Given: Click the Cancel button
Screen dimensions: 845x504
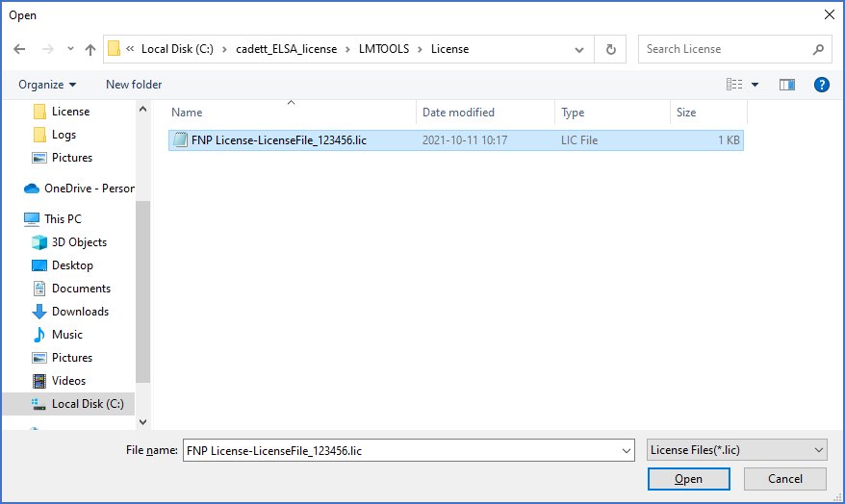Looking at the screenshot, I should click(784, 479).
